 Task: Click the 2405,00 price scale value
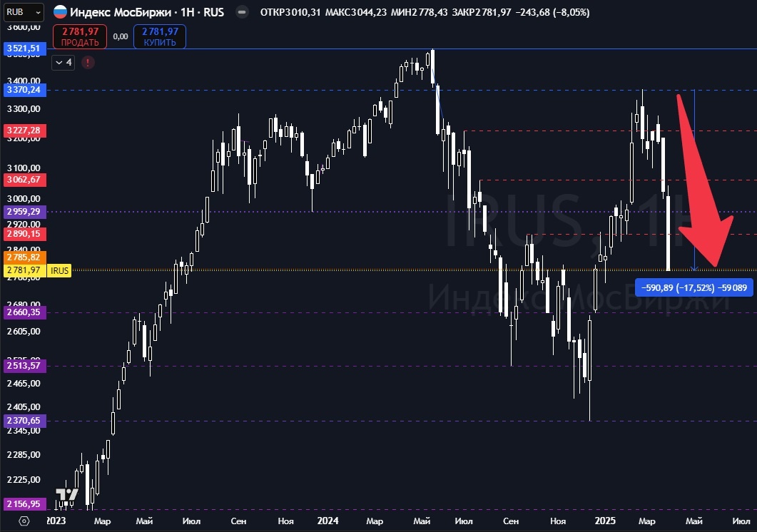24,407
